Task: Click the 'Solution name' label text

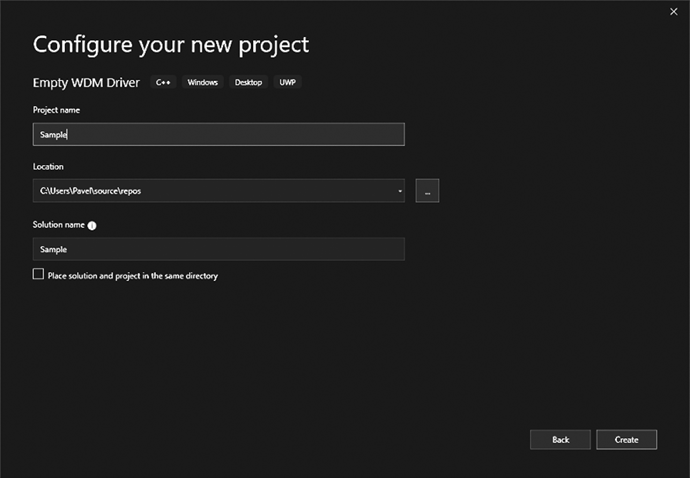Action: coord(58,225)
